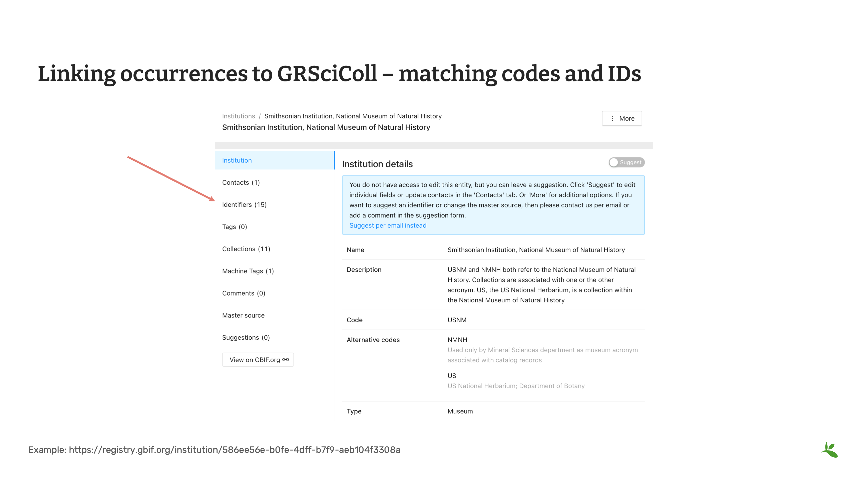The height and width of the screenshot is (488, 868).
Task: Click the GBIF green leaf logo
Action: point(830,450)
